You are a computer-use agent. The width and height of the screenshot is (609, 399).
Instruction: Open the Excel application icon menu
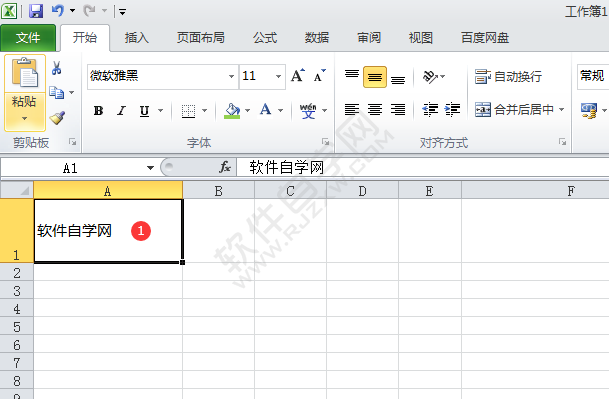9,11
